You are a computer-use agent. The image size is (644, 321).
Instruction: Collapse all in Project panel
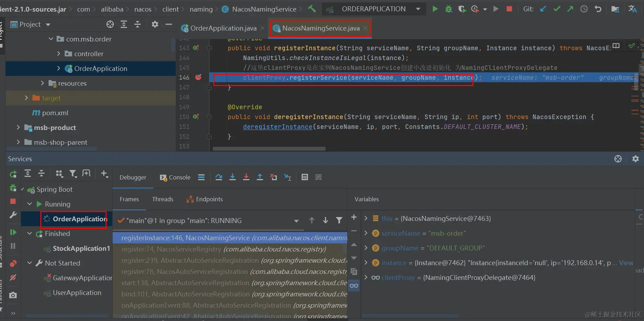[x=137, y=24]
